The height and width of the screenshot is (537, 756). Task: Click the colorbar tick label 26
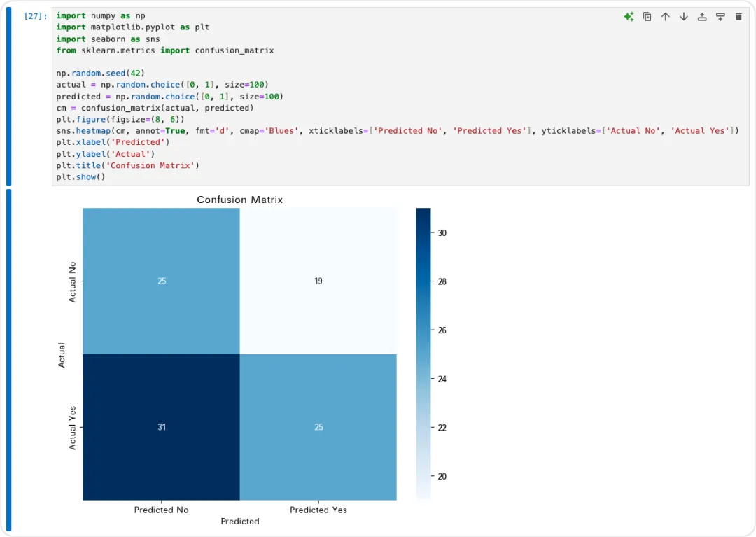click(x=442, y=330)
